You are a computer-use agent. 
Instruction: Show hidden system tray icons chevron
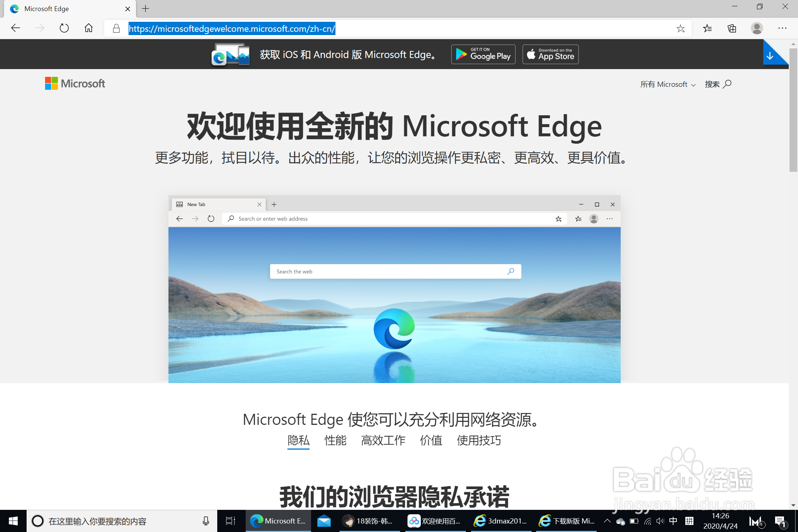[x=607, y=521]
